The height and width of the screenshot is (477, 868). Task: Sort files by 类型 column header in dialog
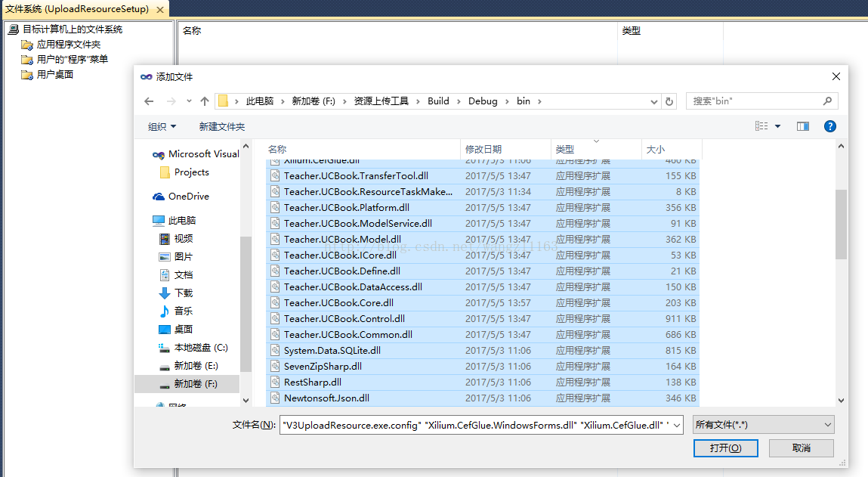click(596, 149)
